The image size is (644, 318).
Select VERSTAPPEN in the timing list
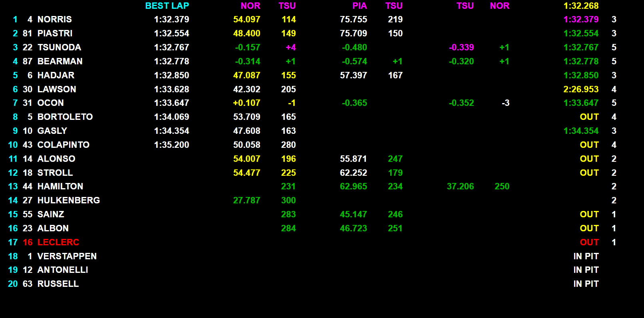tap(67, 256)
